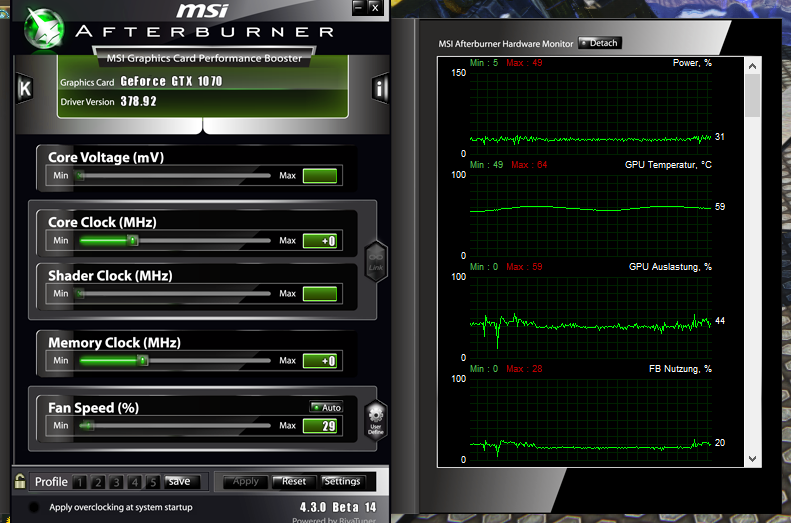Click the Fan Speed Min label
791x523 pixels.
[x=61, y=426]
